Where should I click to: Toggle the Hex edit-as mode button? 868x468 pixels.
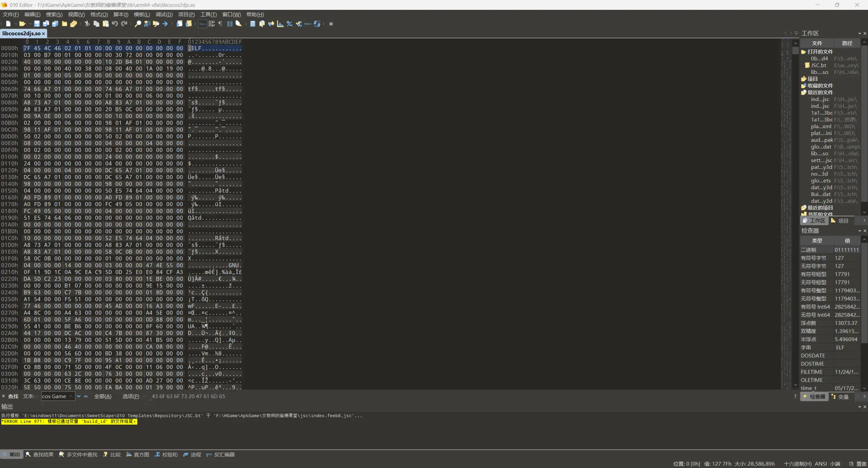(202, 24)
